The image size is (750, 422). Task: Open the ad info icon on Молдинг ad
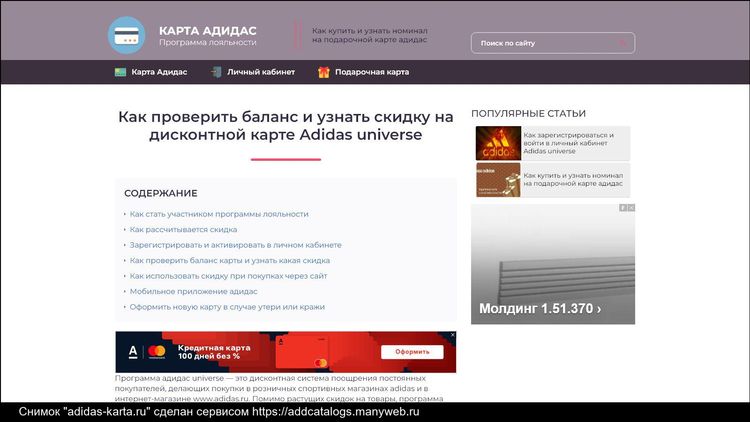[x=623, y=208]
